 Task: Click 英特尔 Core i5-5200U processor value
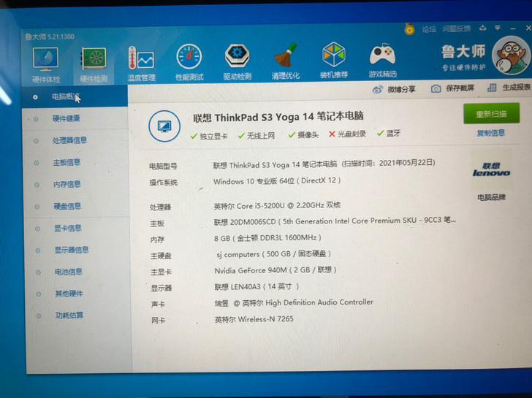(277, 205)
